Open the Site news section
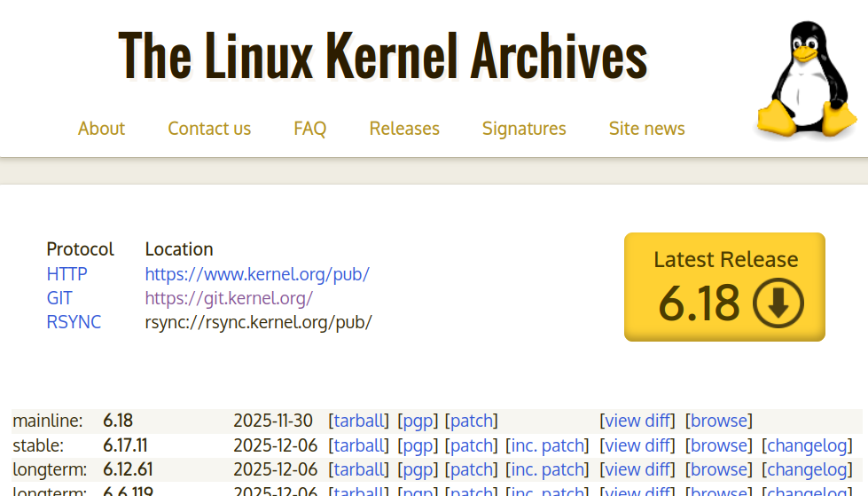This screenshot has height=496, width=868. [646, 129]
